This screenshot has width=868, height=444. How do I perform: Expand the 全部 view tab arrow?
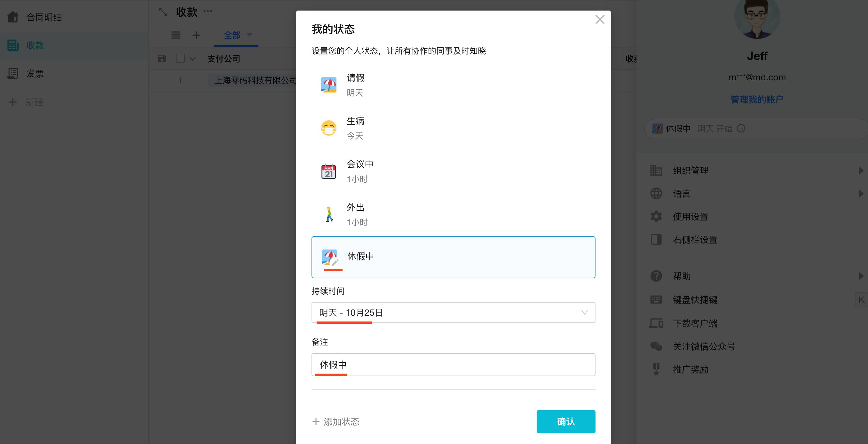coord(249,35)
